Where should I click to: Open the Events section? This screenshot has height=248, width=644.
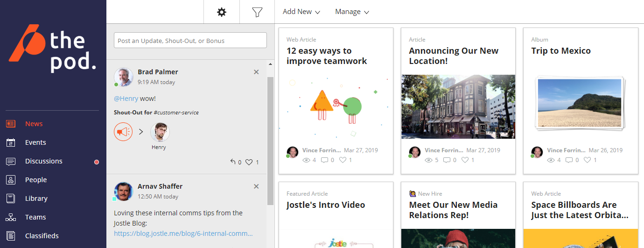tap(35, 142)
